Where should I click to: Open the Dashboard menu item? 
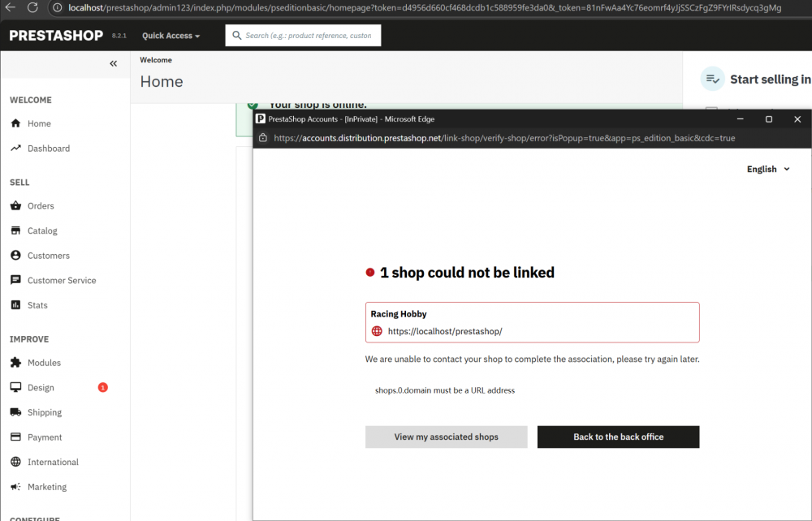[48, 149]
